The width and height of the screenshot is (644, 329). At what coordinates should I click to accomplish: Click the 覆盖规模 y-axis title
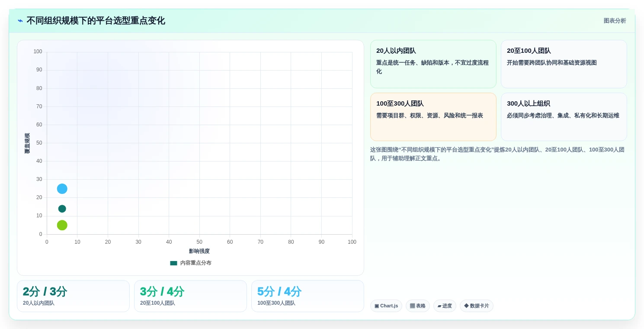(x=27, y=143)
